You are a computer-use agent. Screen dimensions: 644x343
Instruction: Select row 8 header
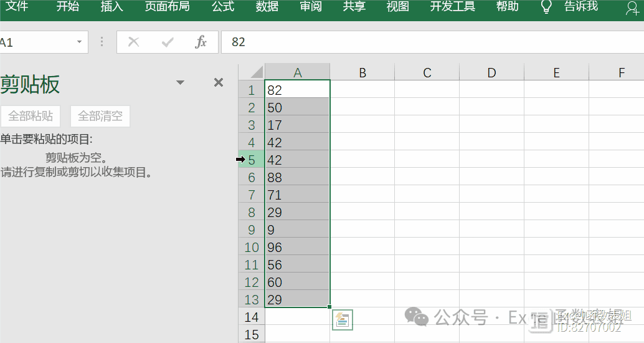tap(252, 212)
